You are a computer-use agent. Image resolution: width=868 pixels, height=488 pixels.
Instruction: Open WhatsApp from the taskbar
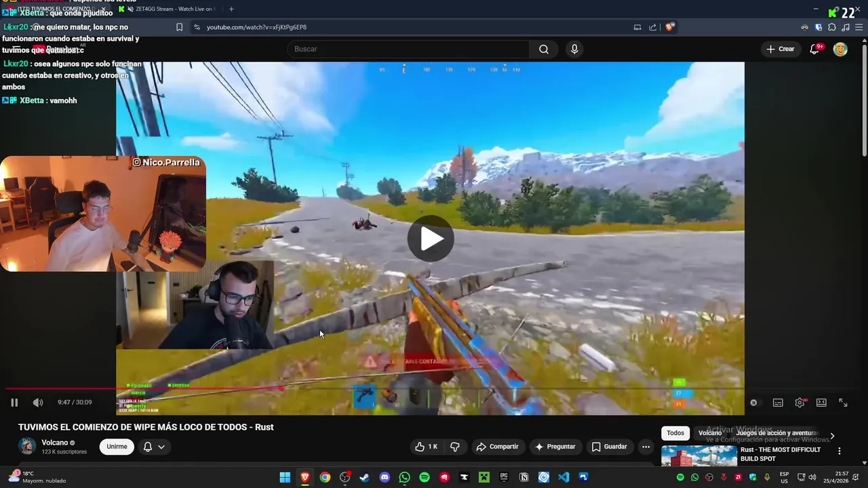[404, 477]
